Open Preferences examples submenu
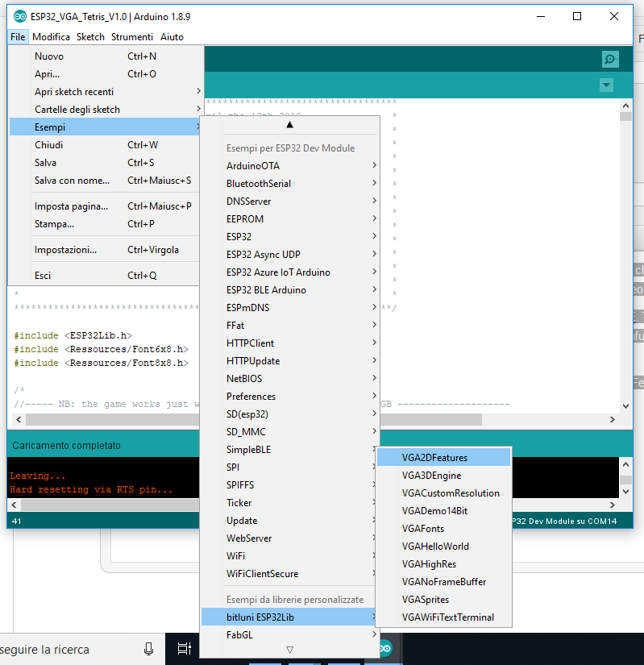This screenshot has height=665, width=644. pyautogui.click(x=290, y=397)
